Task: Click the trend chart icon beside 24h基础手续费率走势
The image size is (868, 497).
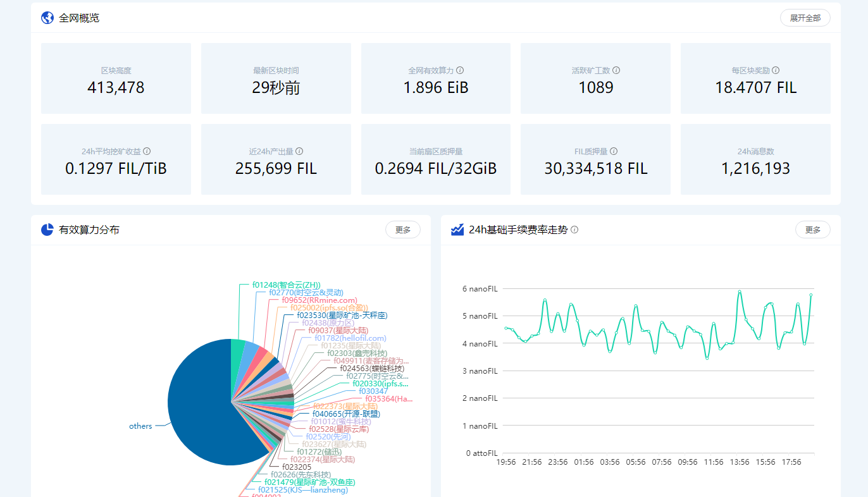Action: click(x=457, y=230)
